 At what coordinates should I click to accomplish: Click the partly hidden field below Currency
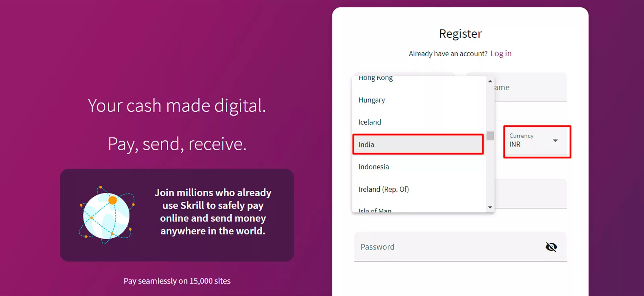click(530, 193)
